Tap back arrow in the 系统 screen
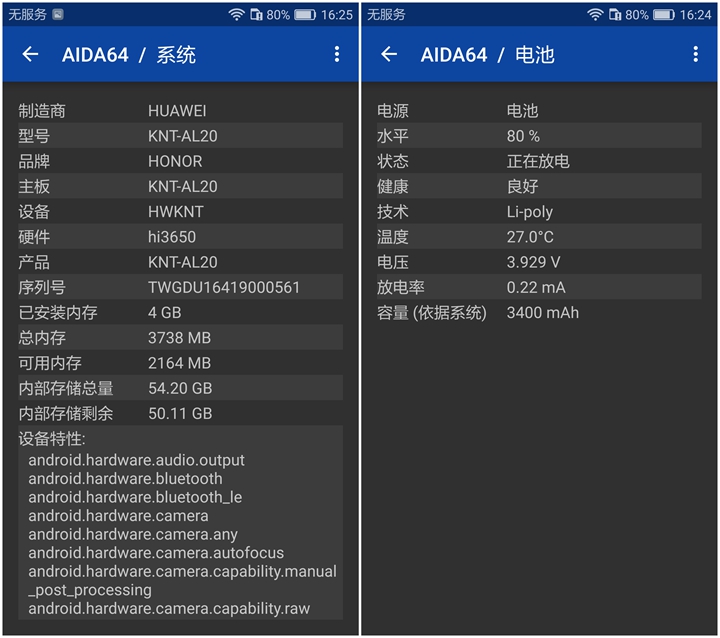 click(30, 54)
